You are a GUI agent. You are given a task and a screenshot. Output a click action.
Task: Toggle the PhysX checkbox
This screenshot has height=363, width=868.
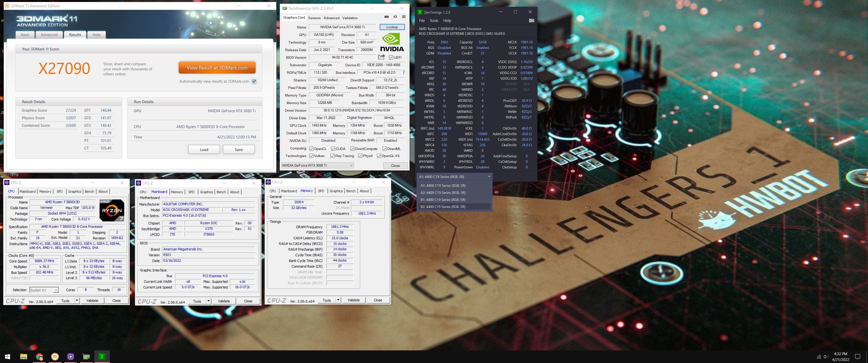[360, 156]
